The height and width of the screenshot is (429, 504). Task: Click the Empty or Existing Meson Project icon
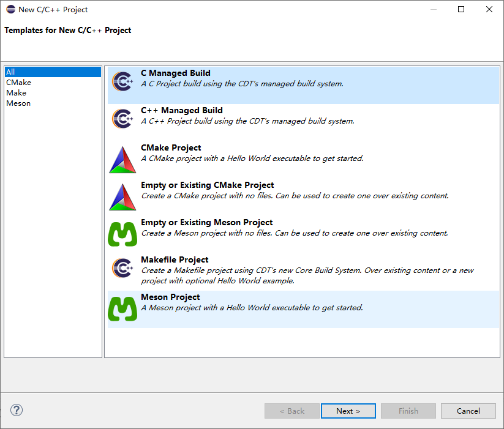122,234
